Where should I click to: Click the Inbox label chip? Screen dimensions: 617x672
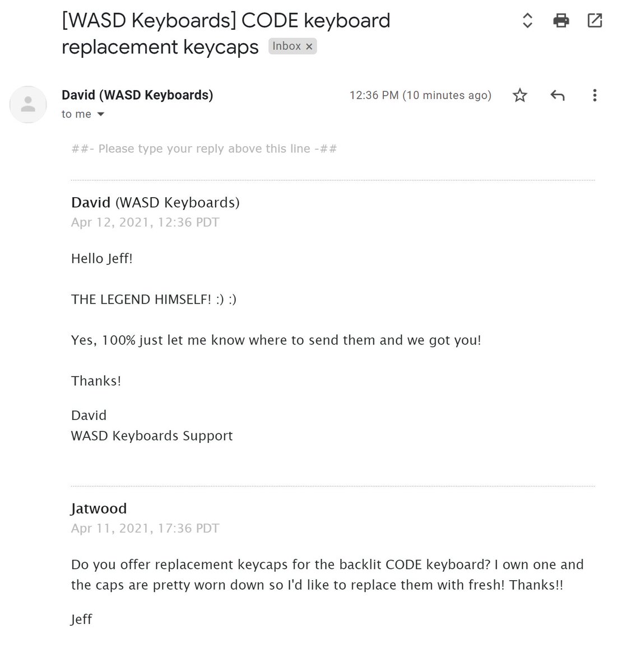293,46
